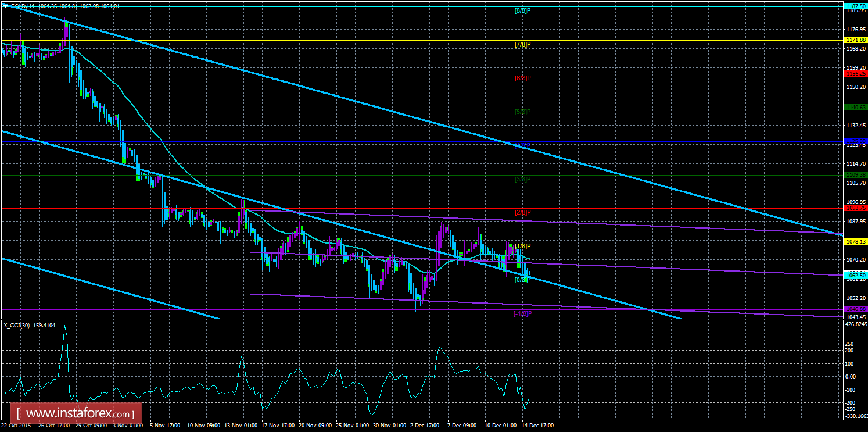
Task: Click the red [2/8]P level label
Action: [522, 212]
